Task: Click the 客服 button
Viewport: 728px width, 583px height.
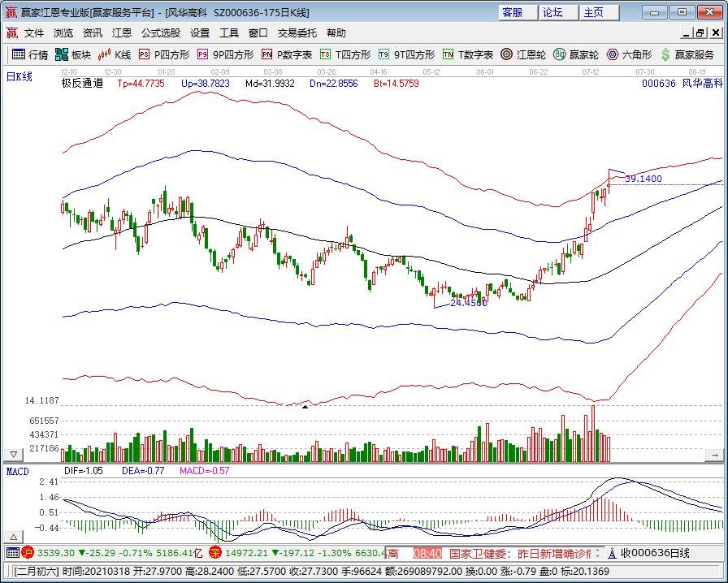Action: tap(518, 12)
